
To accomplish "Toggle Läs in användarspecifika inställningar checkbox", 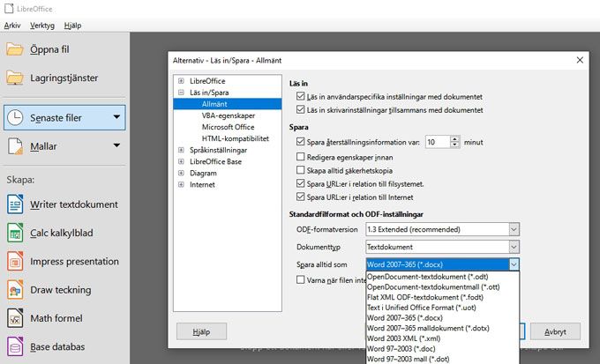I will click(300, 96).
